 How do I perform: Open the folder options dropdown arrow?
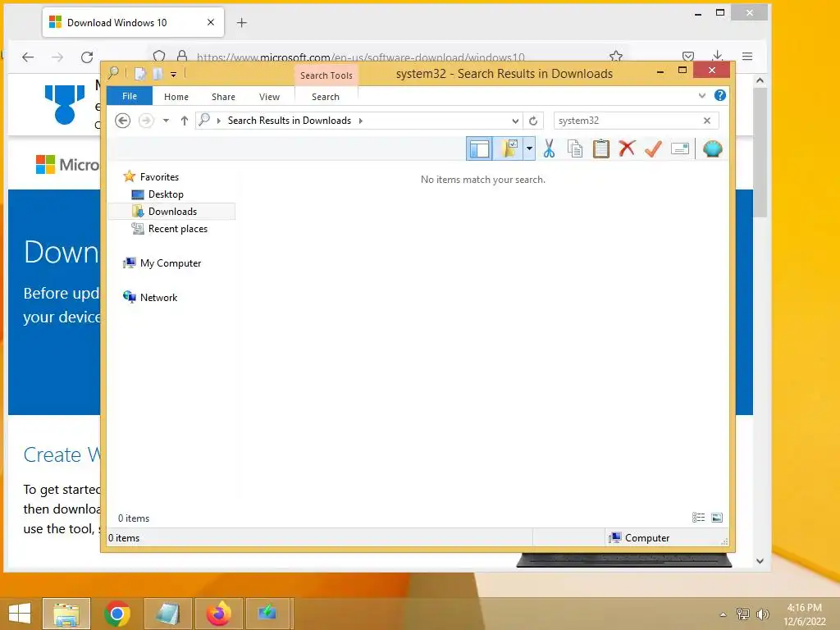(x=529, y=148)
